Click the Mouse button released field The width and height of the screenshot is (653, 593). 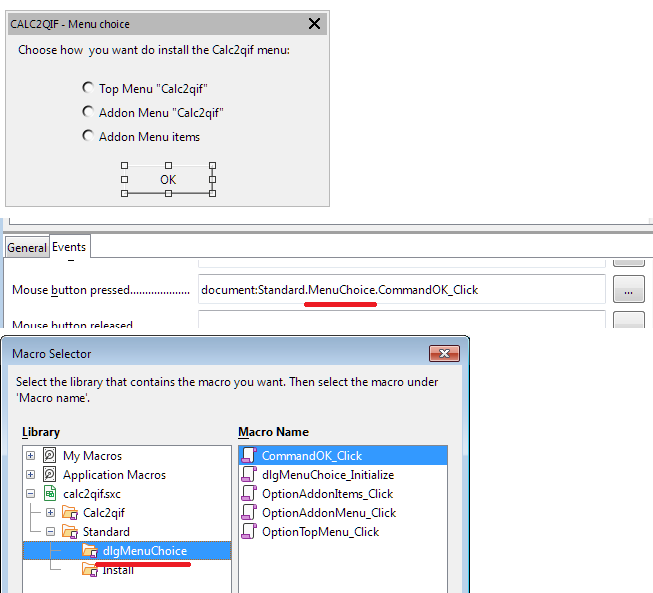(401, 319)
